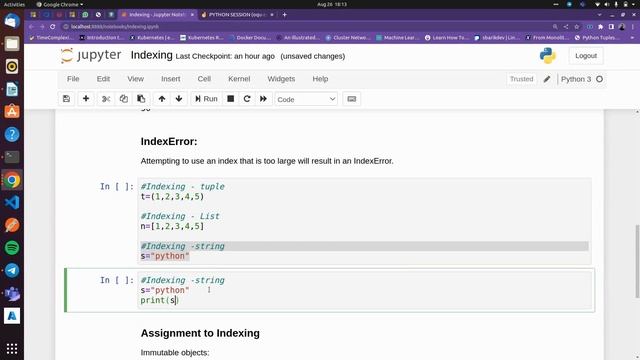Open Kubernetes R... bookmark

202,38
